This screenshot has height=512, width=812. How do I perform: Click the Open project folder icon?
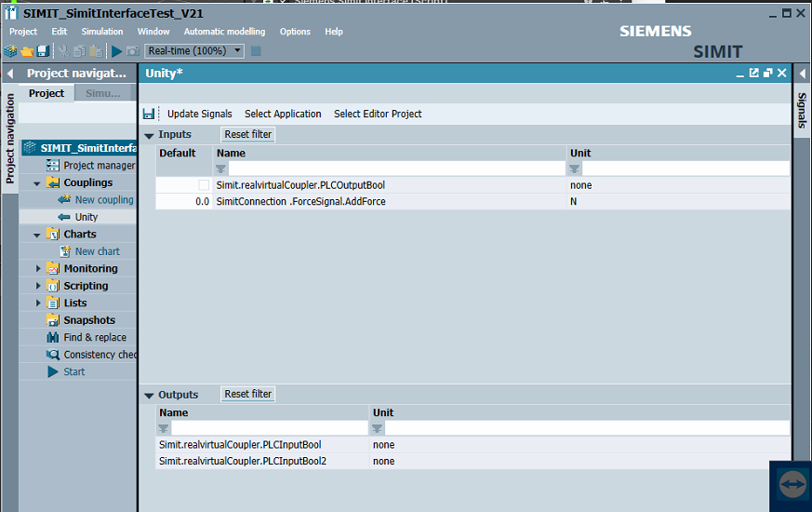[26, 51]
